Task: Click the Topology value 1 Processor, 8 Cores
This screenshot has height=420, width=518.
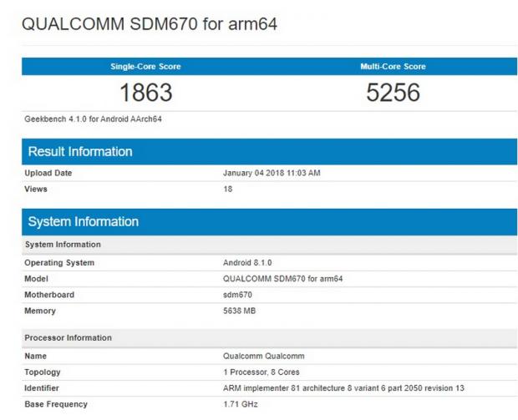Action: 262,372
